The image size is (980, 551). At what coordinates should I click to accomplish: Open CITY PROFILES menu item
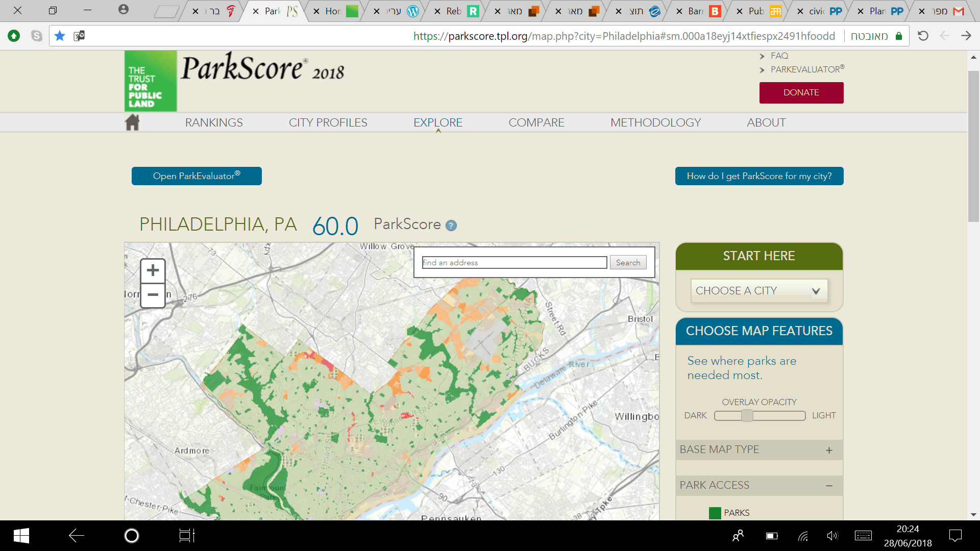(x=328, y=122)
